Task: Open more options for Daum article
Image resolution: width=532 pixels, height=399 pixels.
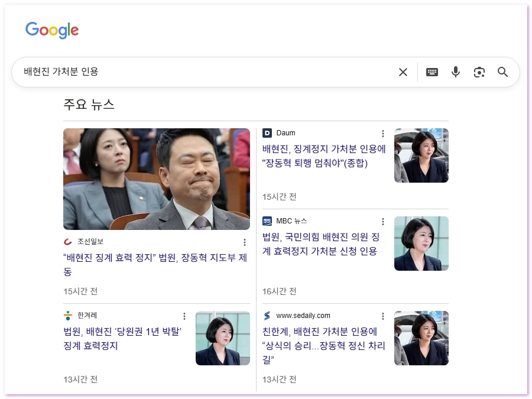Action: [382, 134]
